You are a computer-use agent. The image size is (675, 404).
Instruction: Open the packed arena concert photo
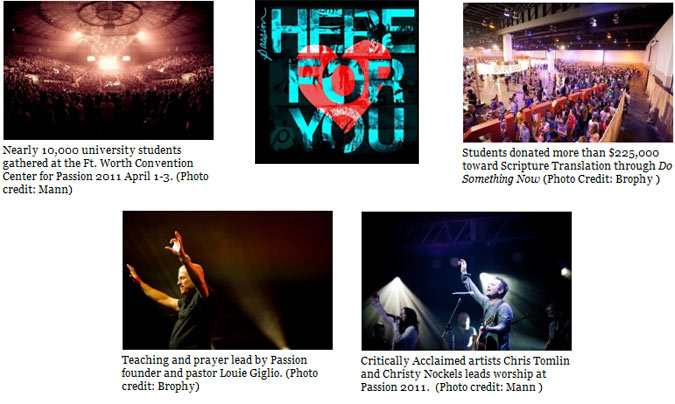coord(108,70)
